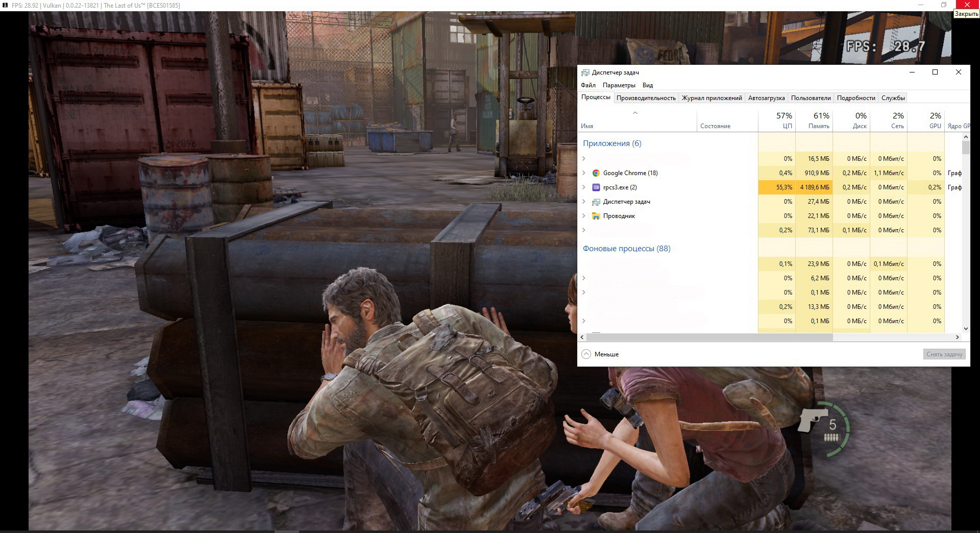
Task: Sort by the Сеть column header
Action: pos(888,120)
